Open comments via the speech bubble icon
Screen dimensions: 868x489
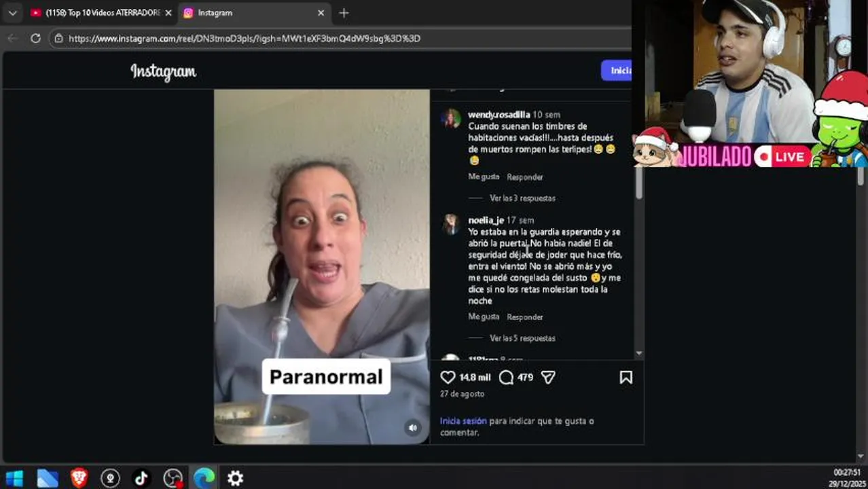(506, 377)
